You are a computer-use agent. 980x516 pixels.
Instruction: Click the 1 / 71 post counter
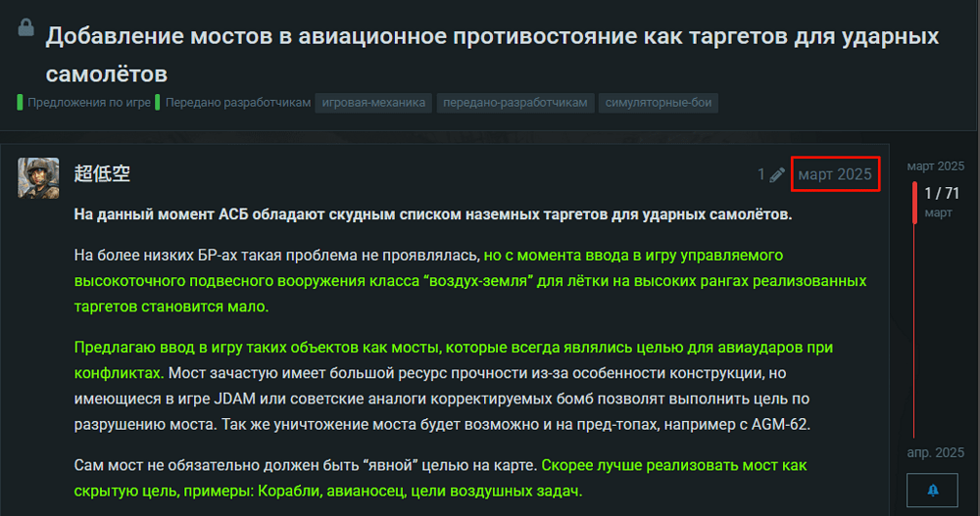tap(941, 194)
